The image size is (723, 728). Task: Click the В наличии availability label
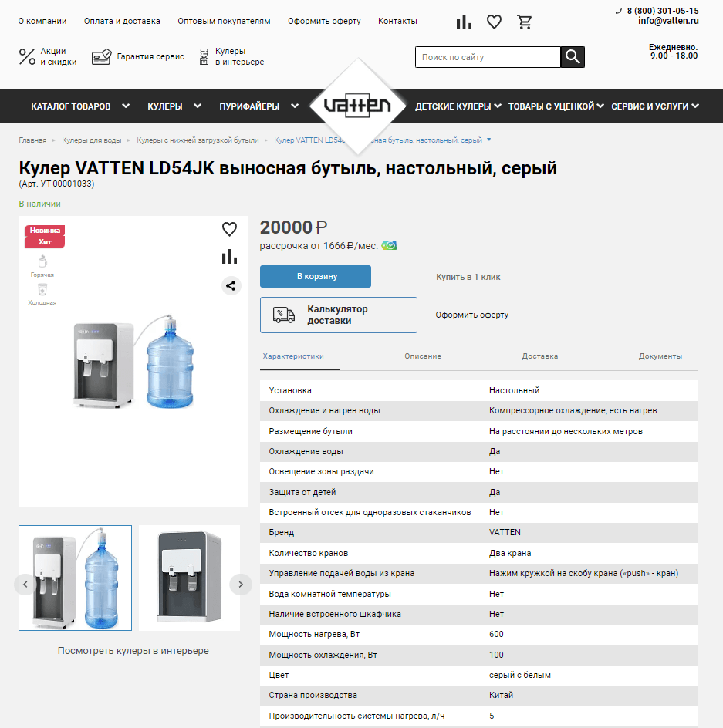tap(40, 204)
